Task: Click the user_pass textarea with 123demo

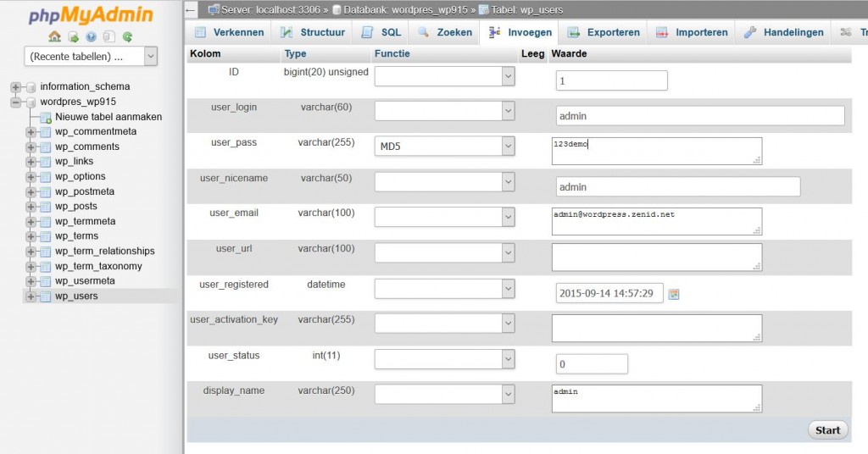Action: coord(657,151)
